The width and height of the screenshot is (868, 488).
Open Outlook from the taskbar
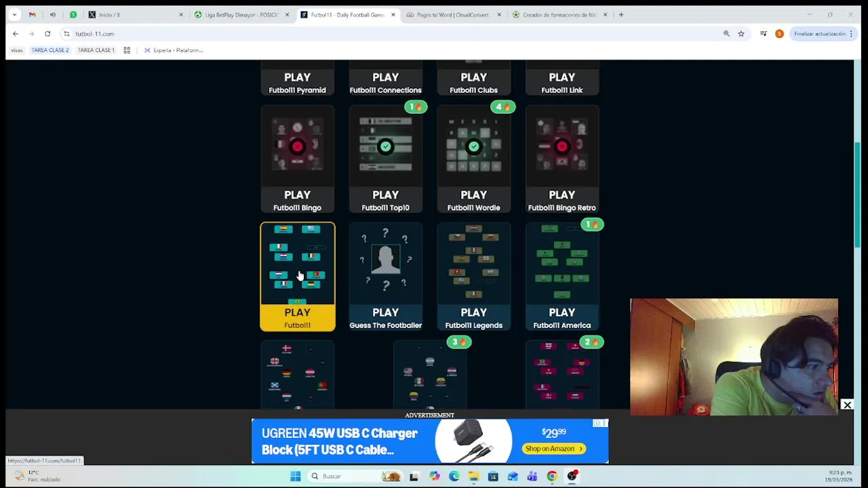tap(513, 476)
